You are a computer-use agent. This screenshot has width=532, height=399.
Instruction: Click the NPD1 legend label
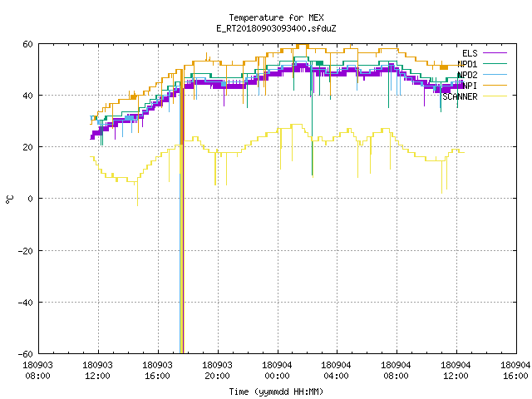[467, 64]
